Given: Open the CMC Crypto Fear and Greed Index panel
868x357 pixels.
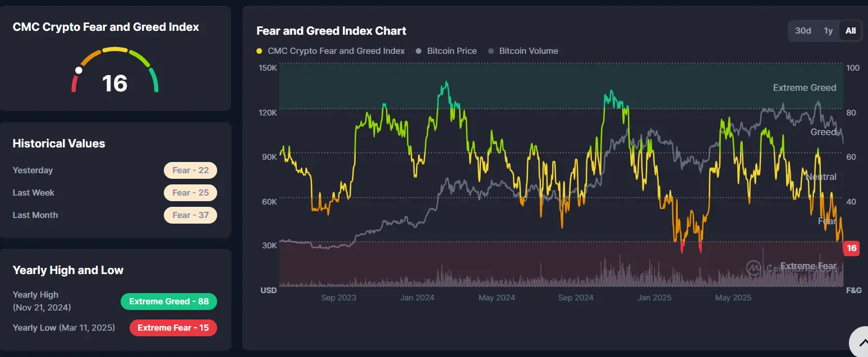Looking at the screenshot, I should (106, 26).
